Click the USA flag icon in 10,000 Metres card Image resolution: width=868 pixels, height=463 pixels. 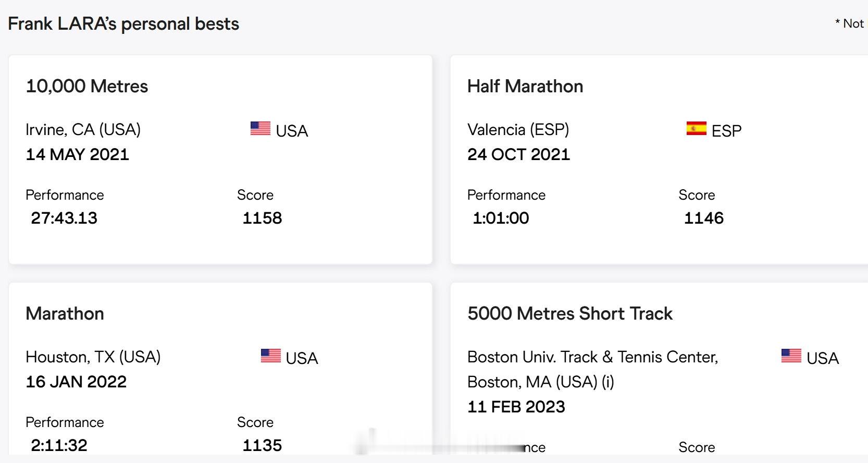click(x=260, y=128)
